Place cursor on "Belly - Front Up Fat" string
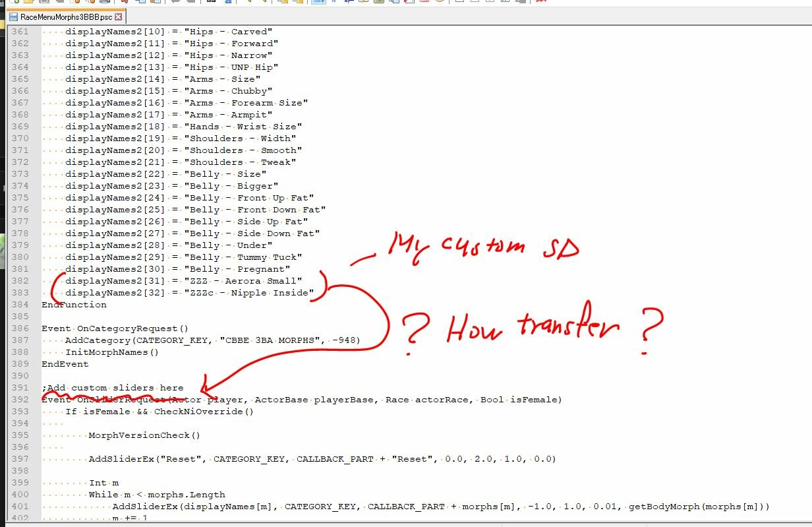The height and width of the screenshot is (527, 812). pyautogui.click(x=248, y=198)
